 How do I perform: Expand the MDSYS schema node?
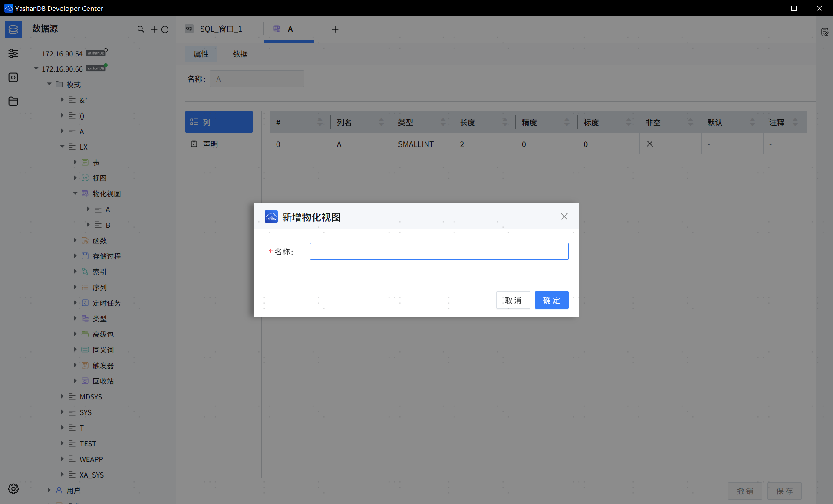[x=63, y=396]
